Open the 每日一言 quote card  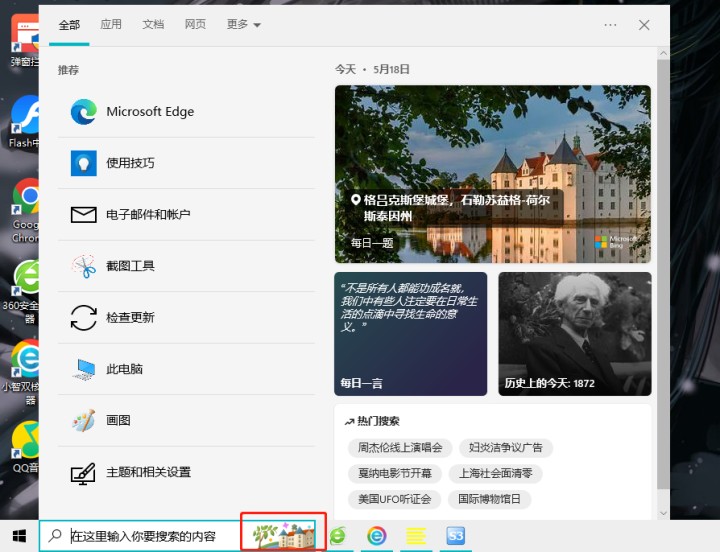(x=411, y=334)
